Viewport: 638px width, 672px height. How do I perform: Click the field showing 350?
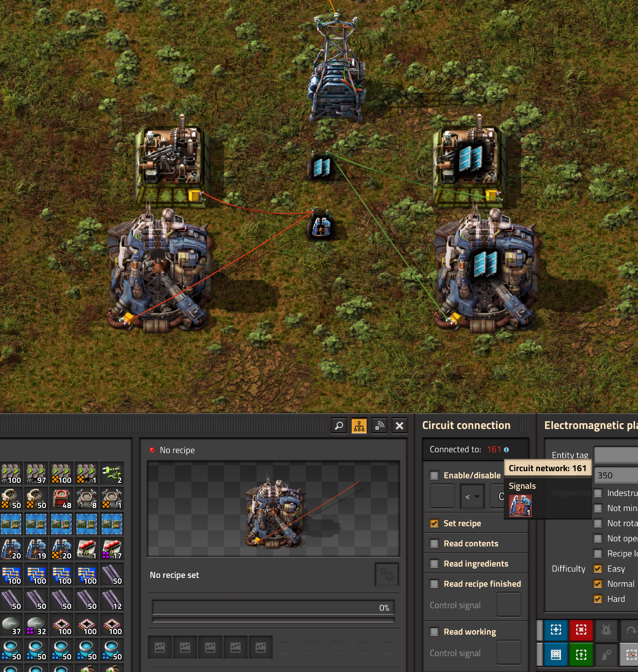pyautogui.click(x=616, y=475)
